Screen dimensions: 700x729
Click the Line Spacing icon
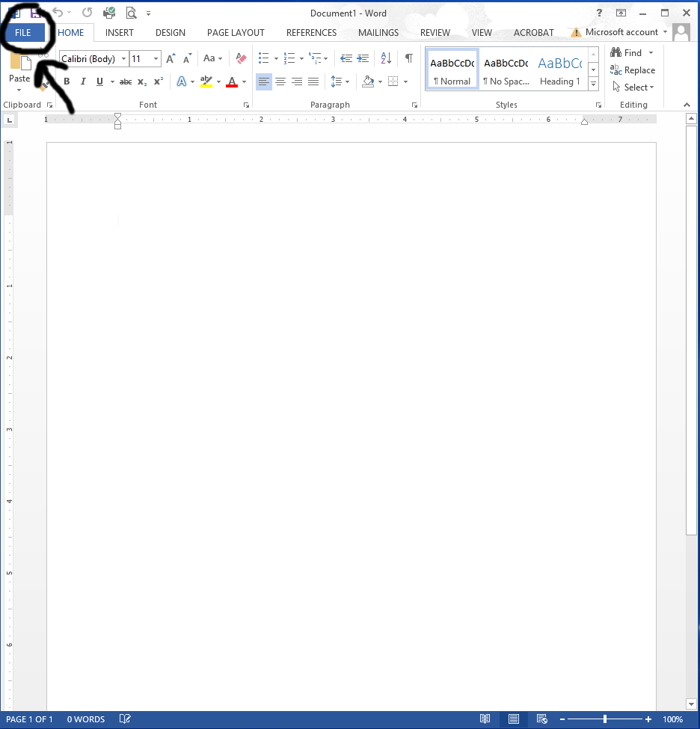[x=337, y=81]
